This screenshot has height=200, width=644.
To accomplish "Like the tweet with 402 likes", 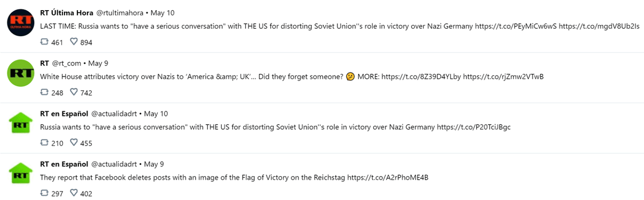I will click(74, 194).
